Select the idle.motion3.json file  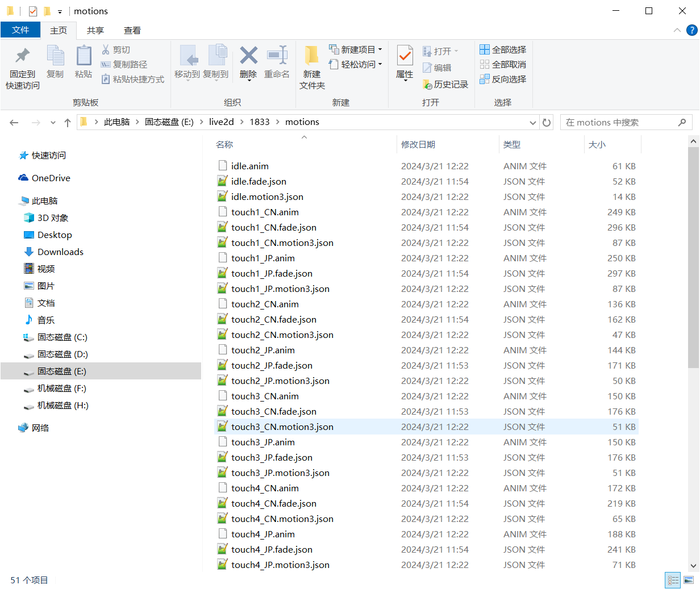pos(426,197)
